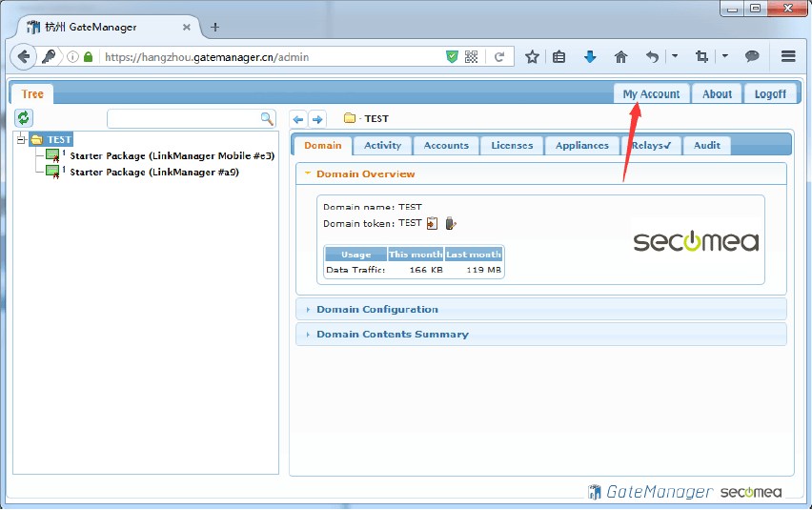Collapse the TEST tree node
Screen dimensions: 812x510
pos(21,139)
